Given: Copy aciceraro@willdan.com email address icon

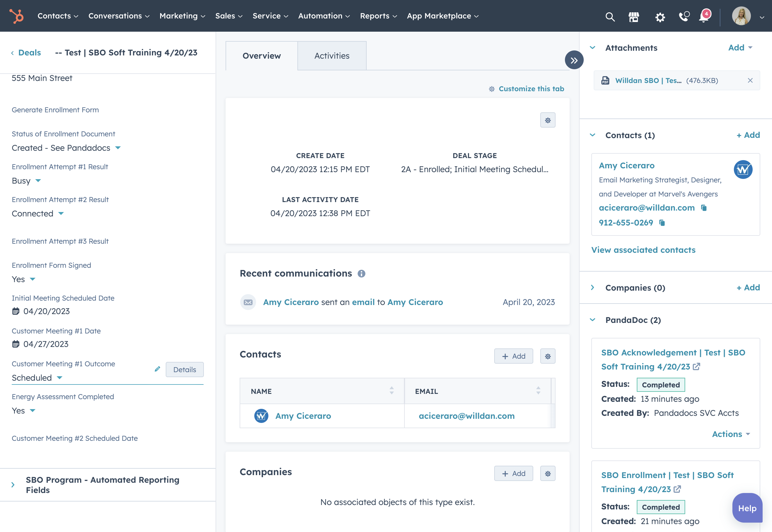Looking at the screenshot, I should [x=703, y=208].
